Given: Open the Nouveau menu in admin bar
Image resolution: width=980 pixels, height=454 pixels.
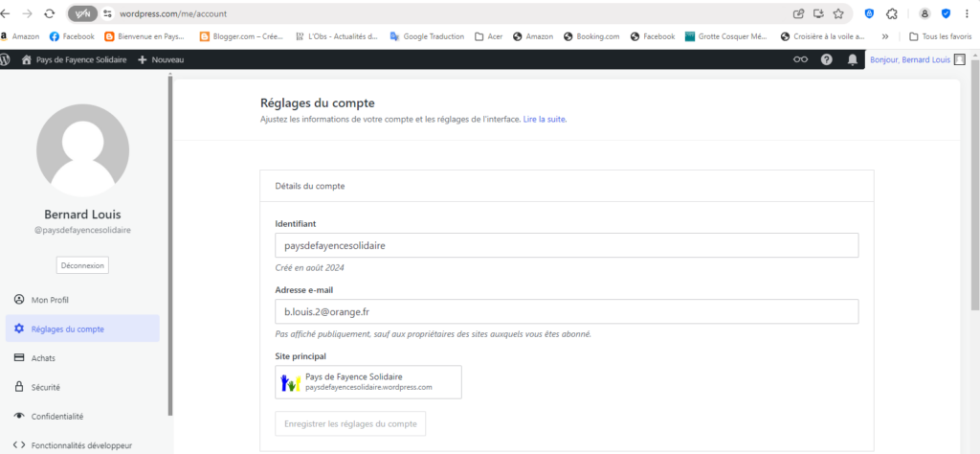Looking at the screenshot, I should 161,59.
